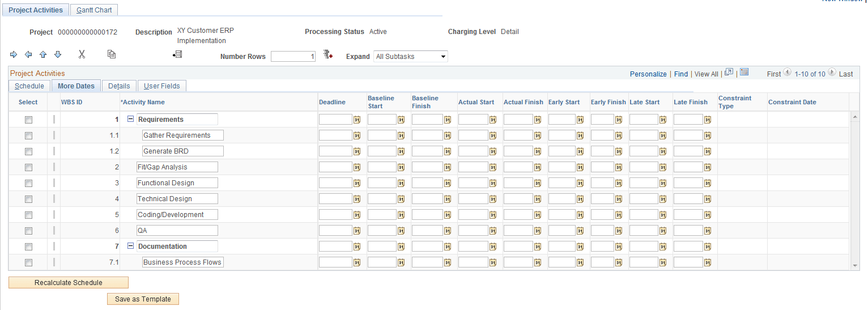Click the Save as Template button

coord(143,299)
